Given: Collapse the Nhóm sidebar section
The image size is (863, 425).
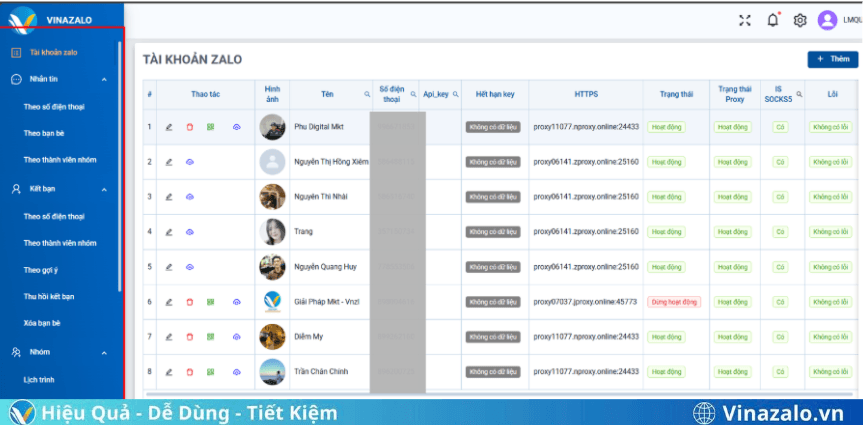Looking at the screenshot, I should (x=104, y=353).
